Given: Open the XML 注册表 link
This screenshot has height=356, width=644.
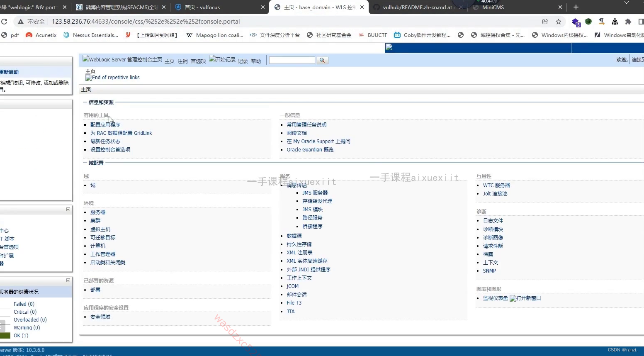Looking at the screenshot, I should coord(299,253).
